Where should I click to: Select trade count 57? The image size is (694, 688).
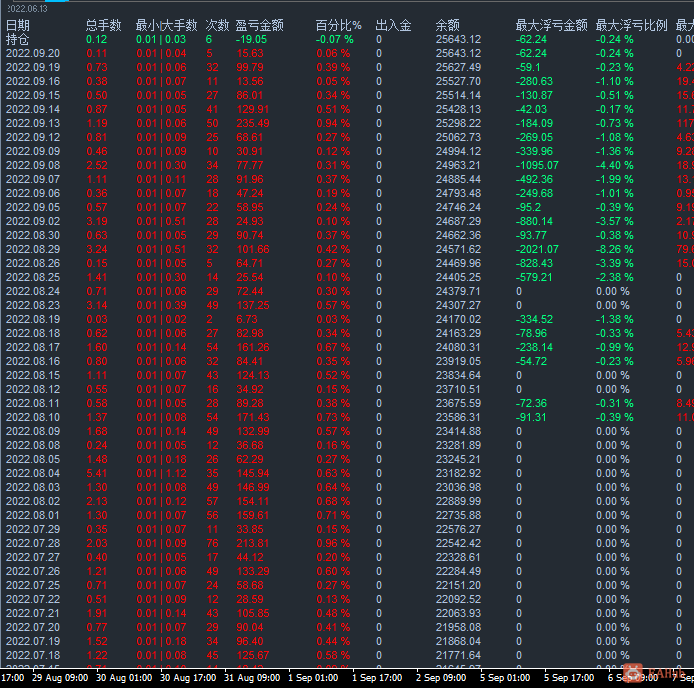click(212, 501)
